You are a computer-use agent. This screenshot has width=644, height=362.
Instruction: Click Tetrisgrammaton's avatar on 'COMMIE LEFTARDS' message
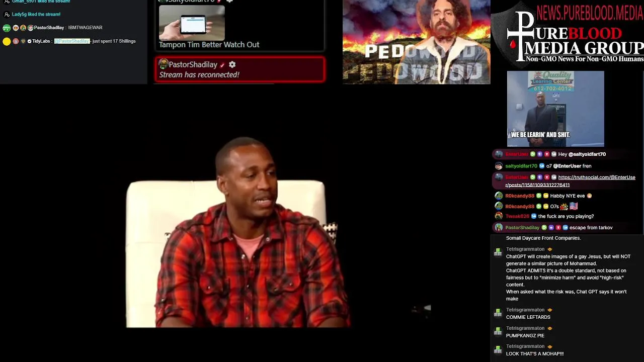pyautogui.click(x=498, y=314)
